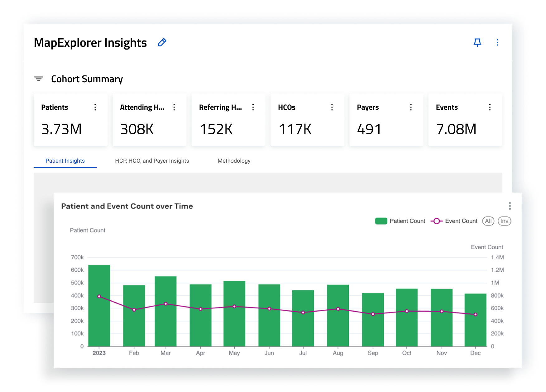Click the Patient Count green legend swatch
546x392 pixels.
point(381,221)
